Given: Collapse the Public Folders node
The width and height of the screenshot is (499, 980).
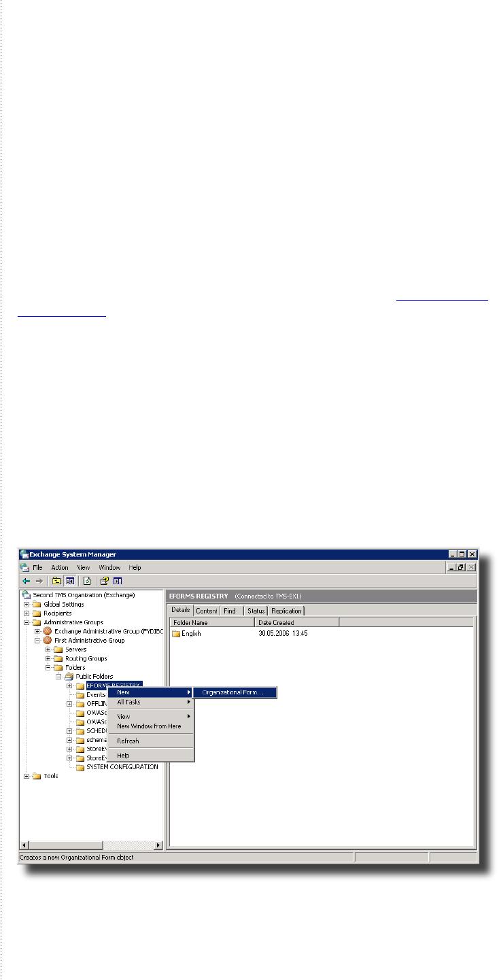Looking at the screenshot, I should (59, 677).
